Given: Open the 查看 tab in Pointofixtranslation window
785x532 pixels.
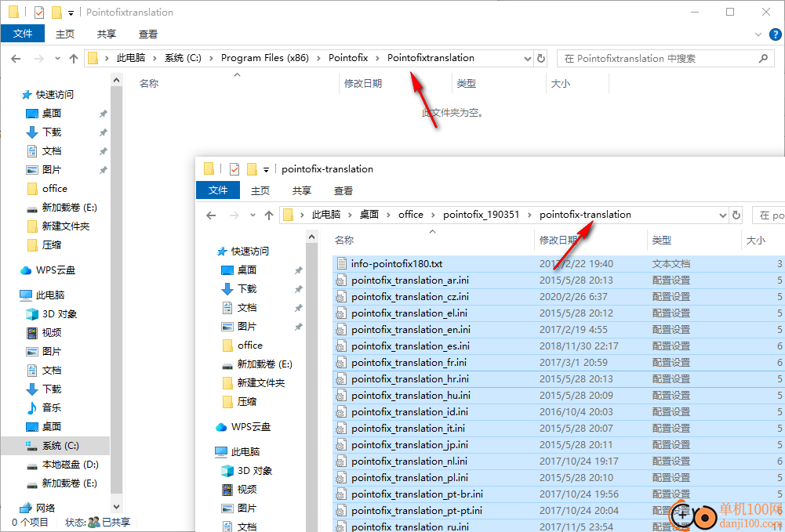Looking at the screenshot, I should pos(147,34).
